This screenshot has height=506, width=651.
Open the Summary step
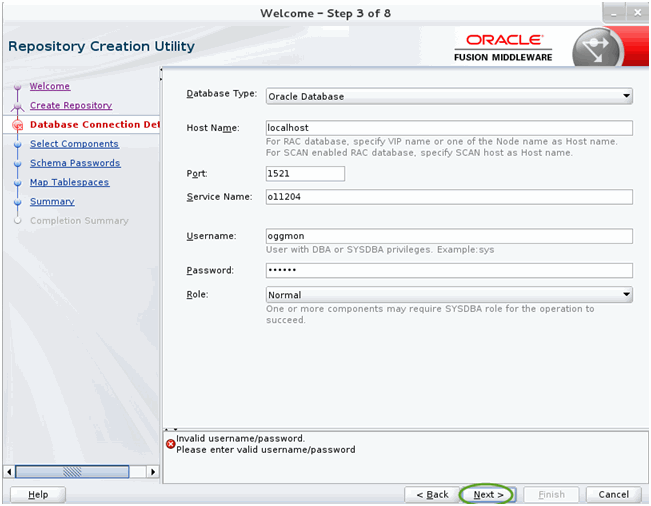(52, 201)
